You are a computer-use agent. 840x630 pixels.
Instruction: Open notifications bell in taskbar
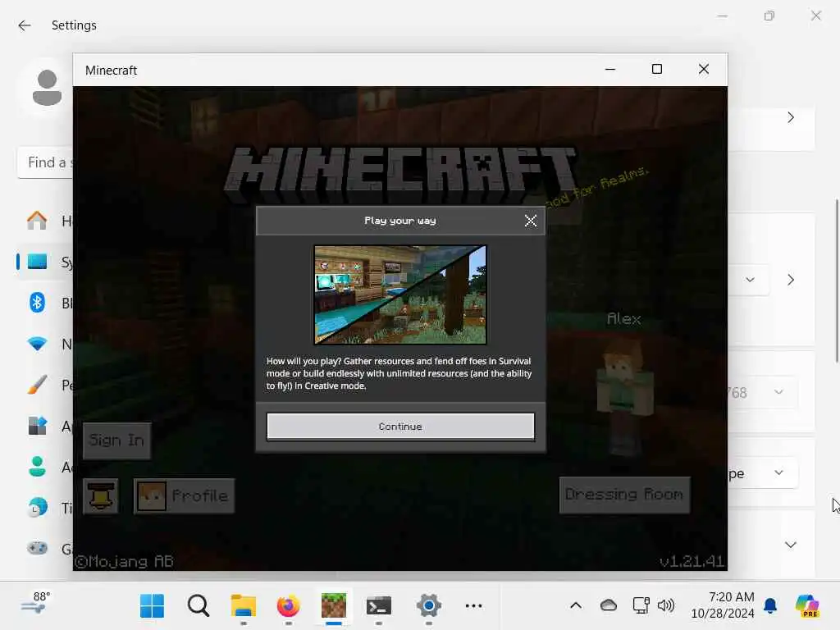tap(770, 605)
